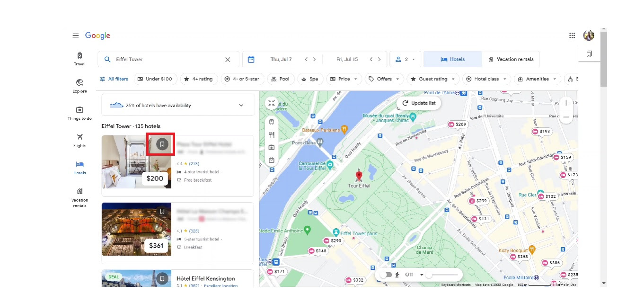Image resolution: width=644 pixels, height=294 pixels.
Task: Select the $332 hotel map marker
Action: tap(355, 280)
